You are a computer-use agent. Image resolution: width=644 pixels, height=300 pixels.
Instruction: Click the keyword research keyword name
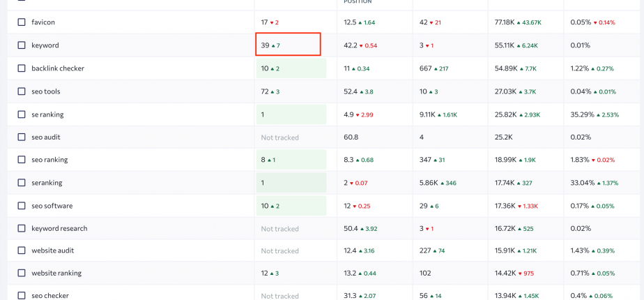pos(59,228)
